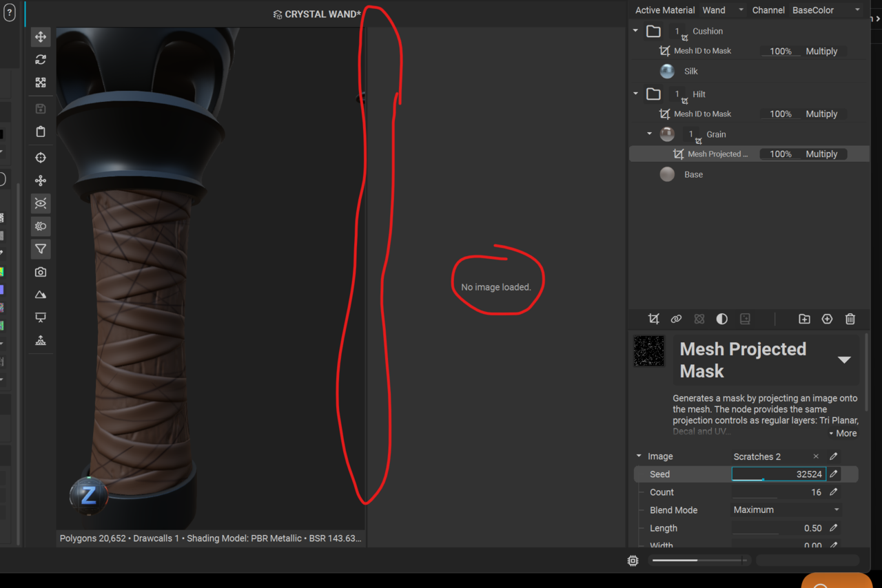Select Mesh ID to Mask under Cushion

(702, 51)
